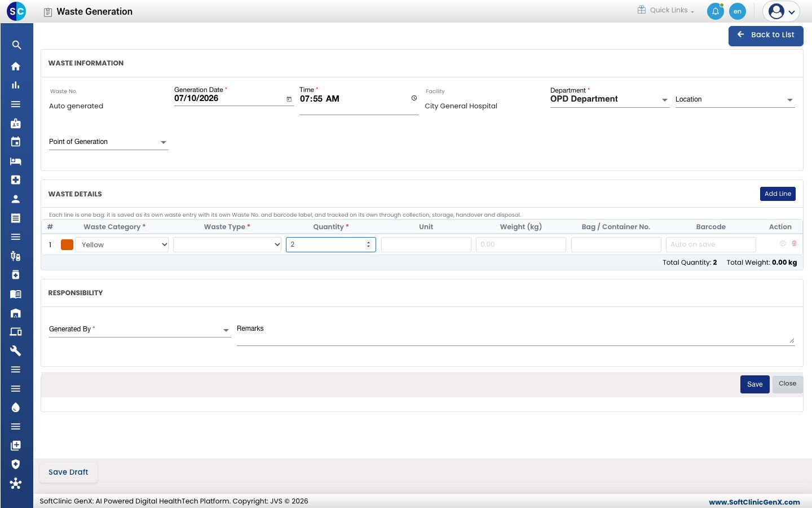Open the medicine bottle sidebar icon
The height and width of the screenshot is (508, 812).
[16, 275]
